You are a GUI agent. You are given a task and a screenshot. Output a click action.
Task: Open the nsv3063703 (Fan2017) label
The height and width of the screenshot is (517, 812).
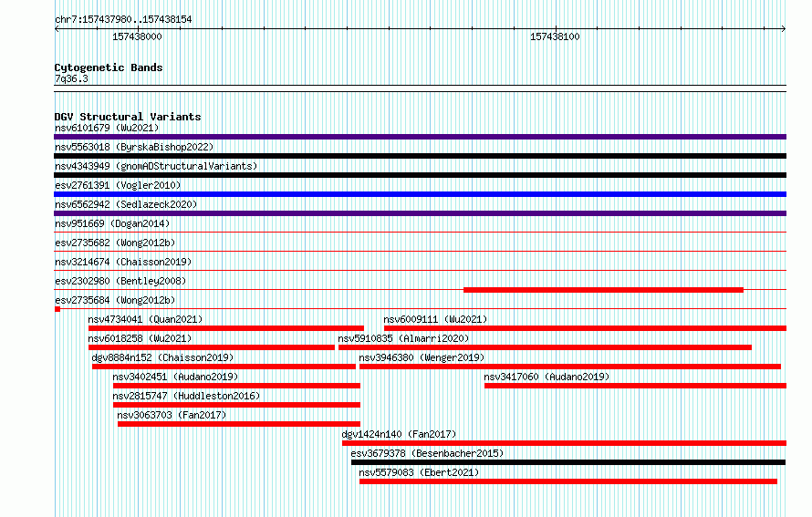[172, 415]
